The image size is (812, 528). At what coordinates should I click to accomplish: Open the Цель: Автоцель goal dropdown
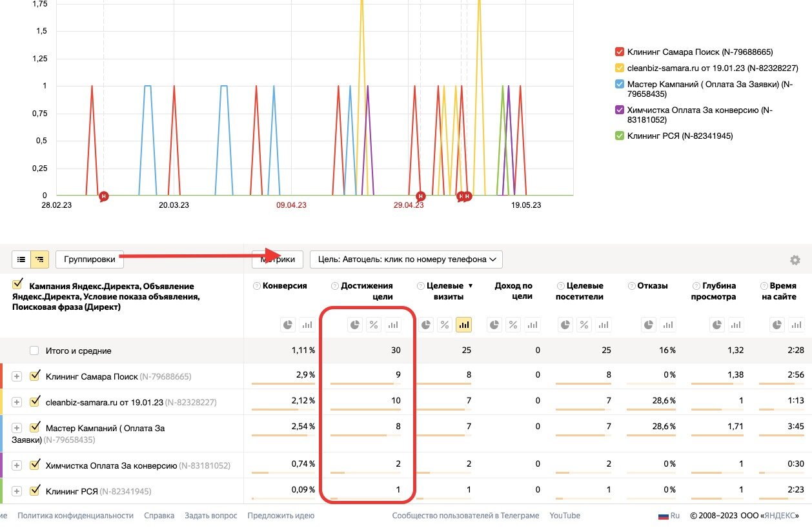(406, 259)
